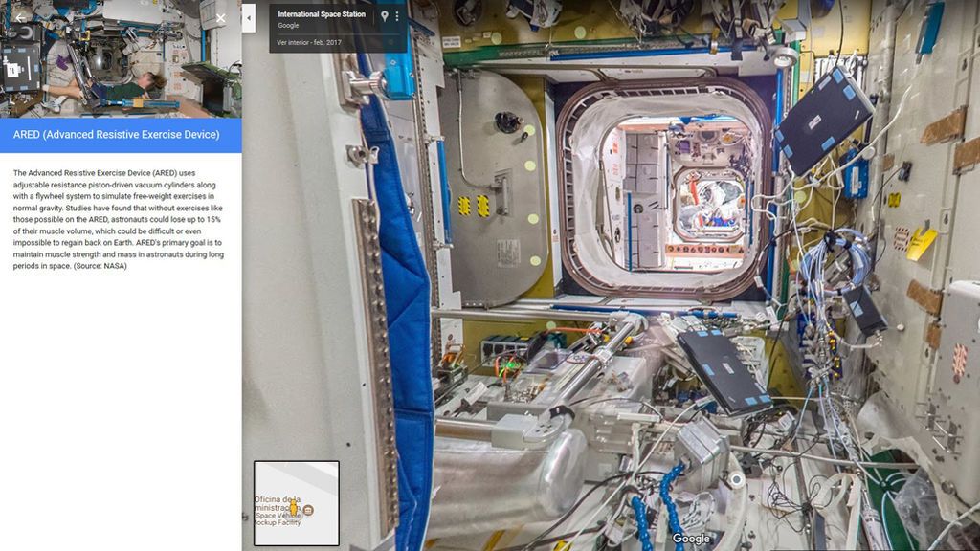The image size is (980, 551).
Task: Open the ARED astronaut exercise photo
Action: coord(121,58)
